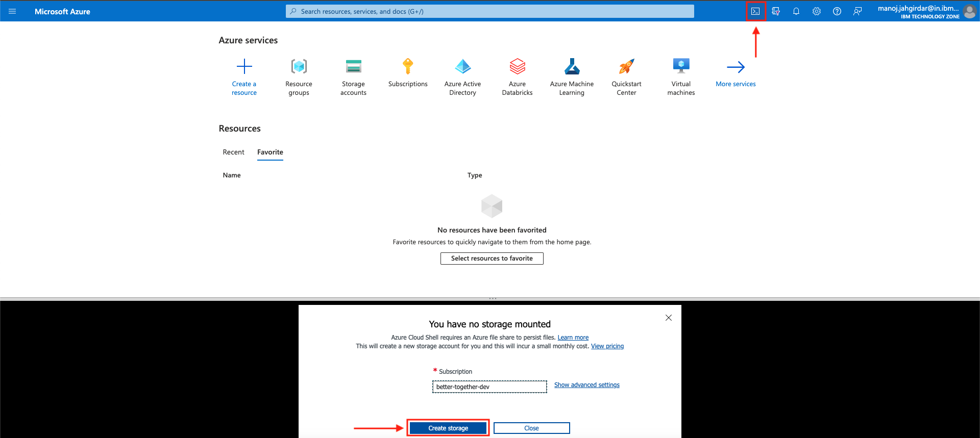
Task: Click the Create a resource plus icon
Action: coord(244,66)
